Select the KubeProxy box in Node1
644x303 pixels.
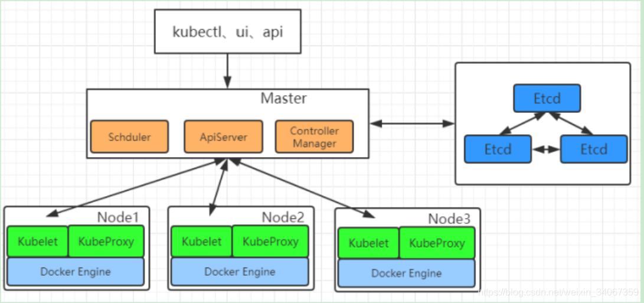(x=106, y=242)
